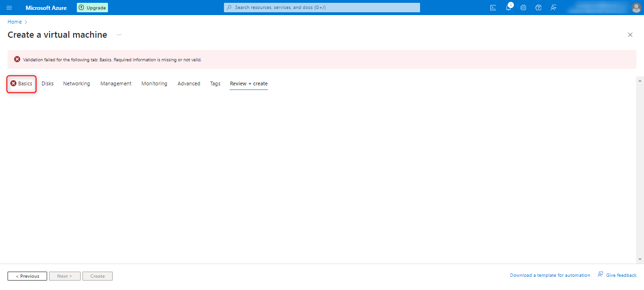Click the Create a virtual machine heading

pyautogui.click(x=58, y=35)
